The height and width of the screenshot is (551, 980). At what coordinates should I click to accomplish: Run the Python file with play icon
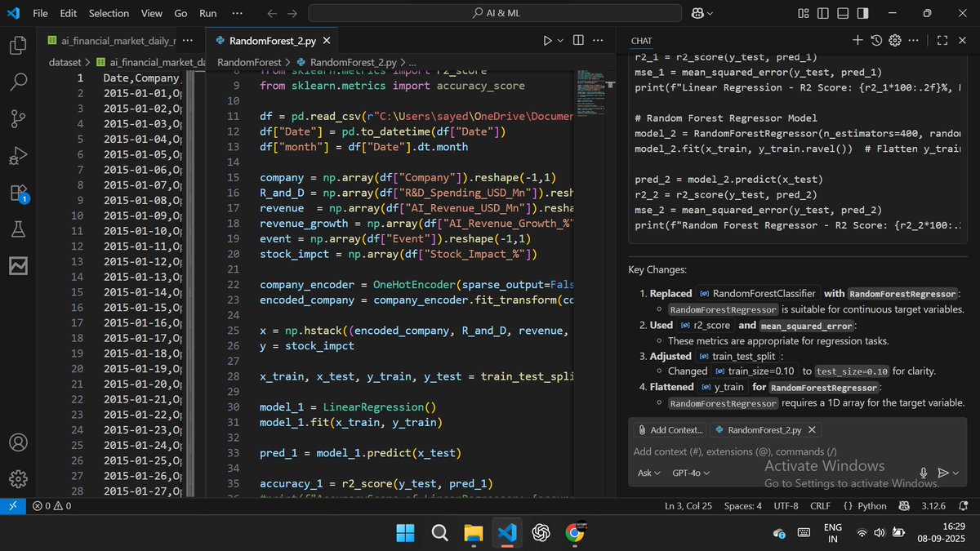click(547, 40)
